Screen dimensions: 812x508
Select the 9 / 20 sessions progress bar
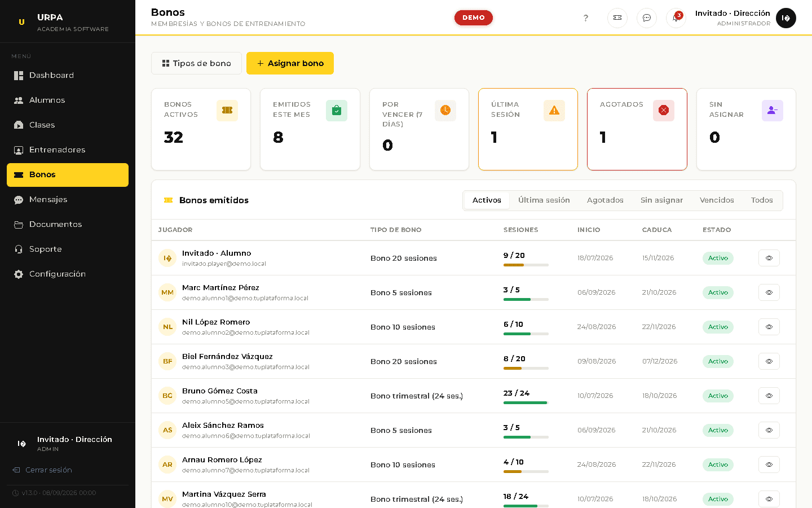[526, 265]
